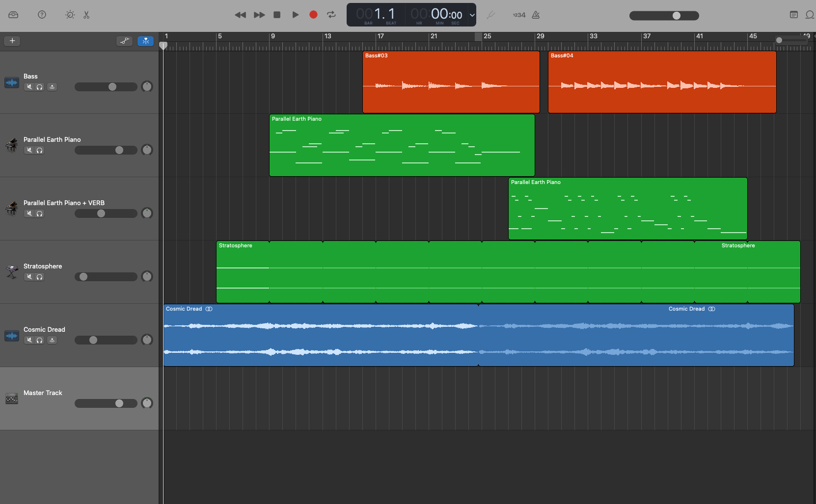Enable input monitoring on Cosmic Dread track
This screenshot has height=504, width=816.
click(x=52, y=340)
